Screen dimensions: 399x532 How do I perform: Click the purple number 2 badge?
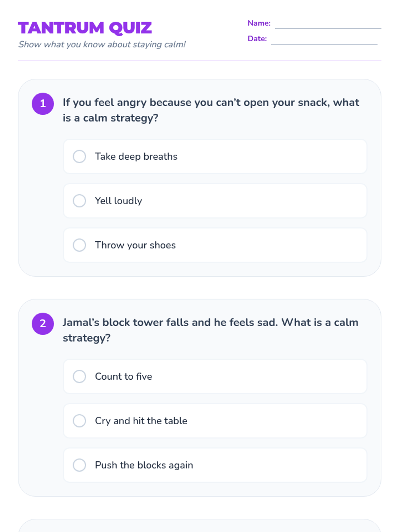point(43,324)
